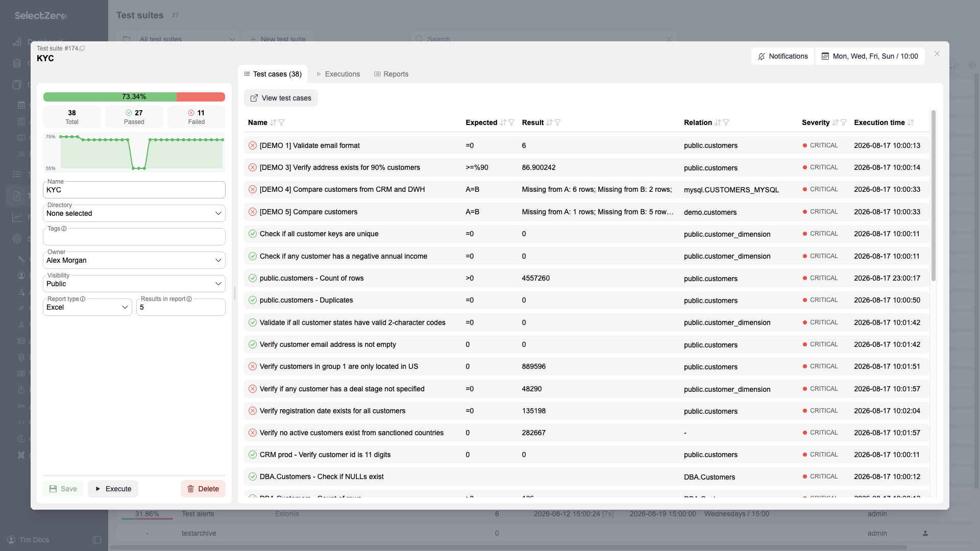This screenshot has height=551, width=980.
Task: Click 73.34% pass rate progress bar
Action: [x=134, y=97]
